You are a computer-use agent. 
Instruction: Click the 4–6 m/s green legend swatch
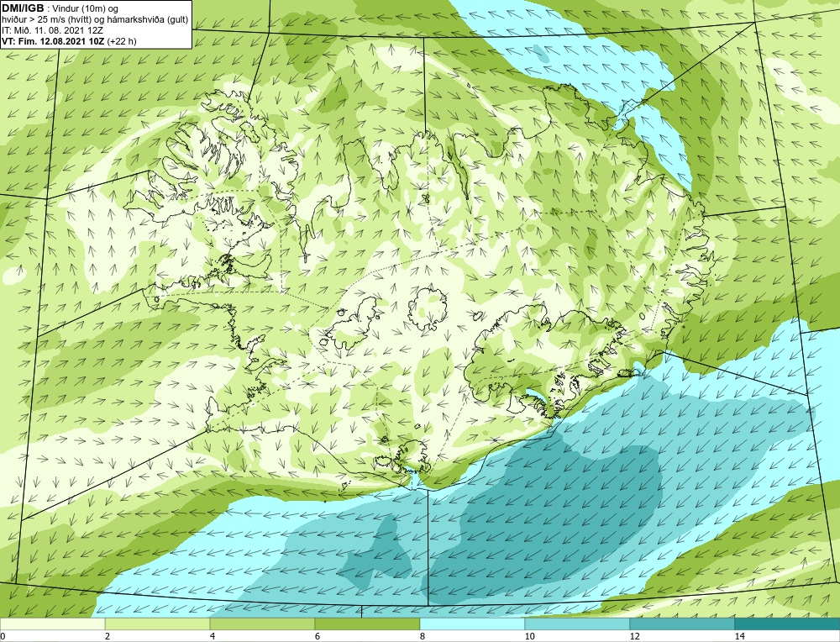pyautogui.click(x=262, y=624)
